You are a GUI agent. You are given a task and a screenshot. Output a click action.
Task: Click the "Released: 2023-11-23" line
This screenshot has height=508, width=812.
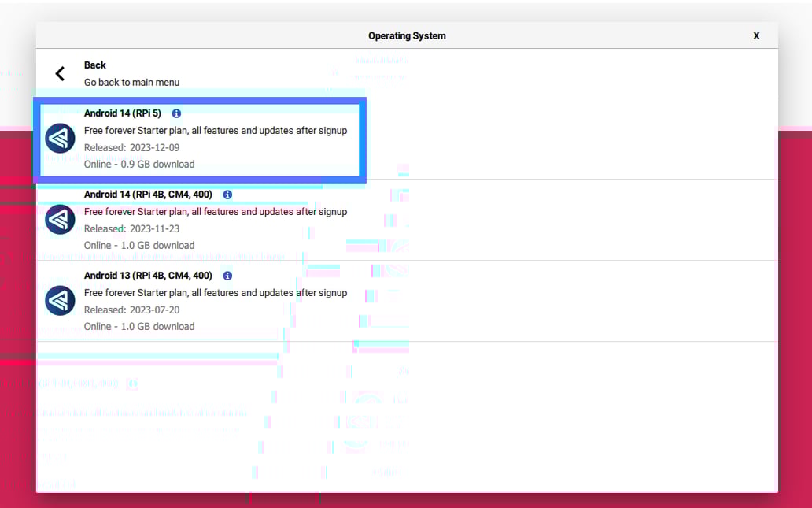click(x=131, y=228)
